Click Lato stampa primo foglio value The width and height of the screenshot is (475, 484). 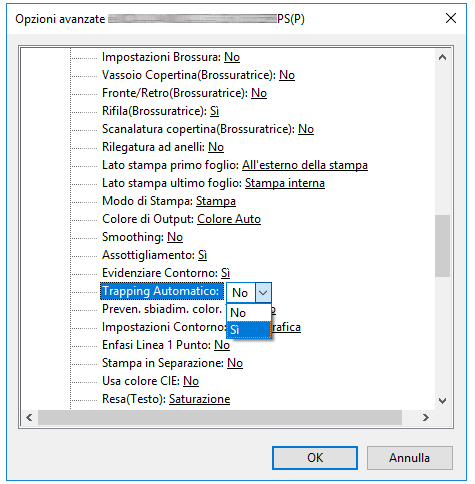click(x=305, y=165)
